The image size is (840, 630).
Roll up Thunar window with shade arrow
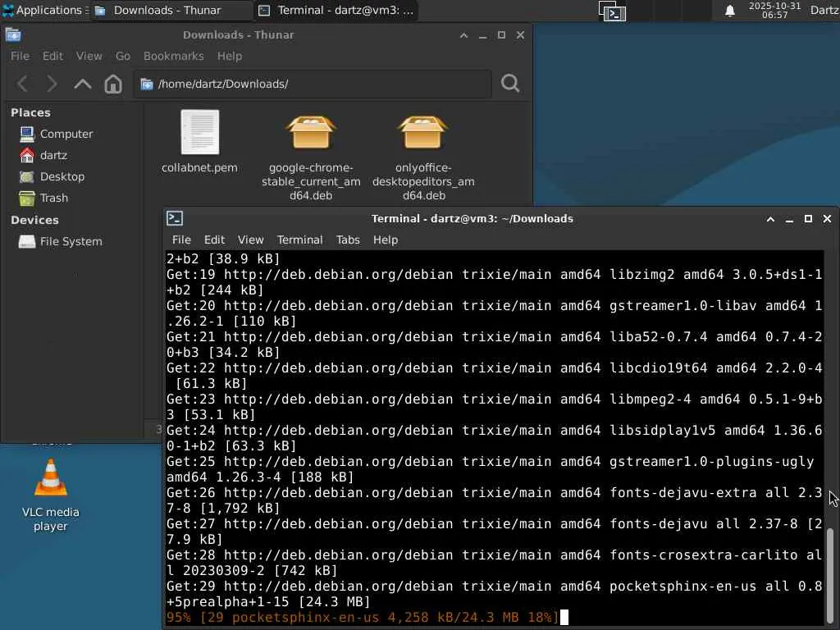tap(464, 35)
